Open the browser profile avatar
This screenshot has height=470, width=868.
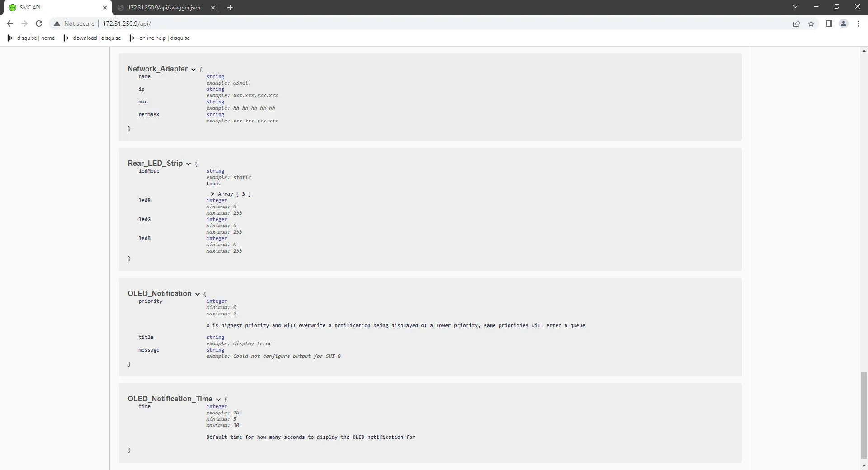[x=844, y=23]
